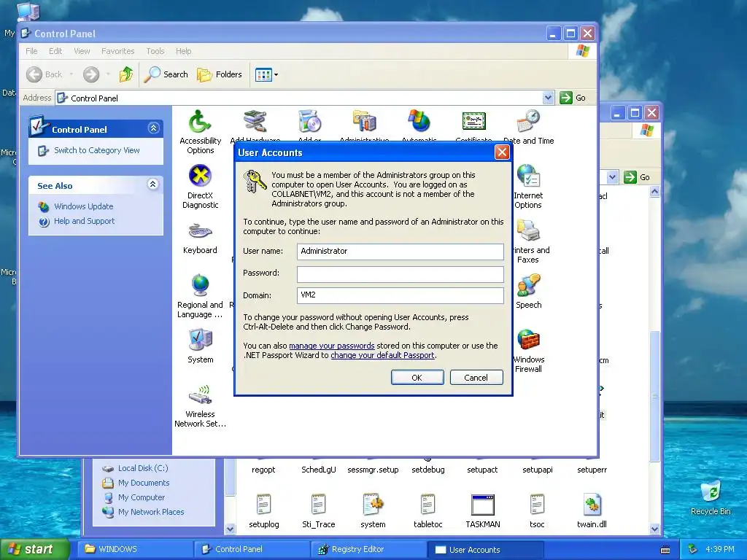747x560 pixels.
Task: Click Cancel in User Accounts dialog
Action: pos(476,378)
